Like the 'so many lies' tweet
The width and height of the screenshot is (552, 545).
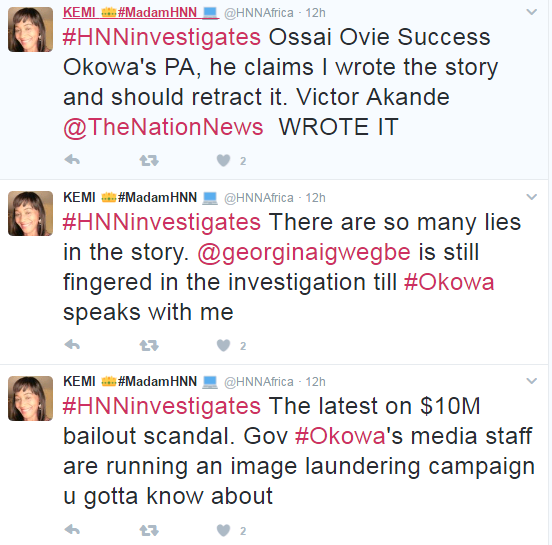[223, 345]
